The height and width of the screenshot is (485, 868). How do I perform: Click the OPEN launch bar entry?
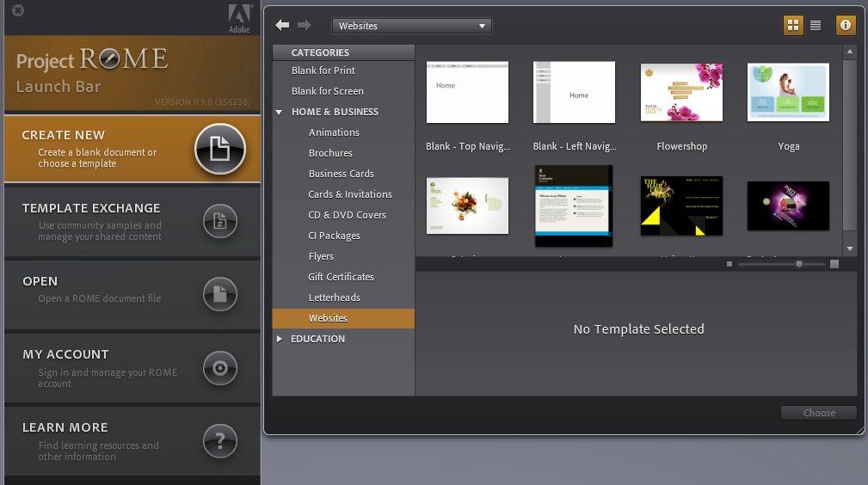click(132, 295)
